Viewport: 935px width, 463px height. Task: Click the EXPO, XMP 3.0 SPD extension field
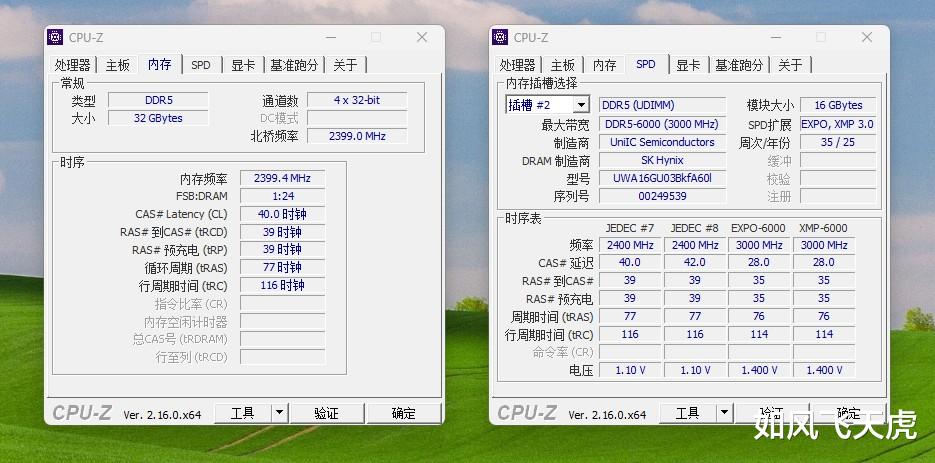point(838,124)
